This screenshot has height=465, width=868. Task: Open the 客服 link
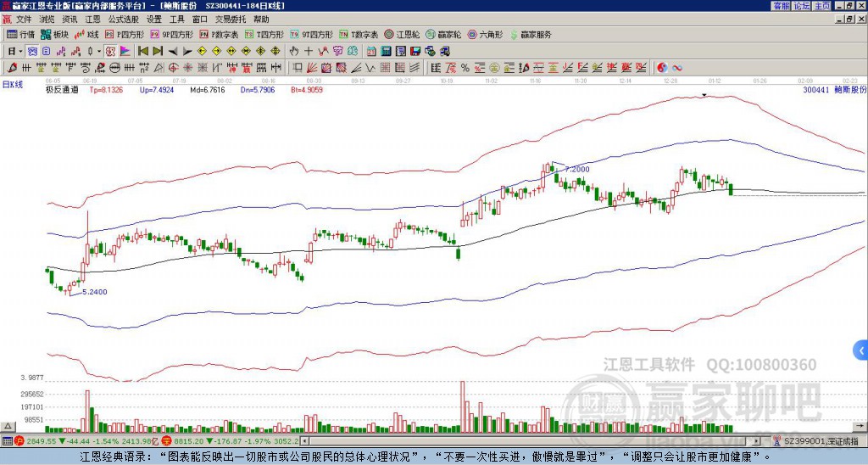[782, 6]
